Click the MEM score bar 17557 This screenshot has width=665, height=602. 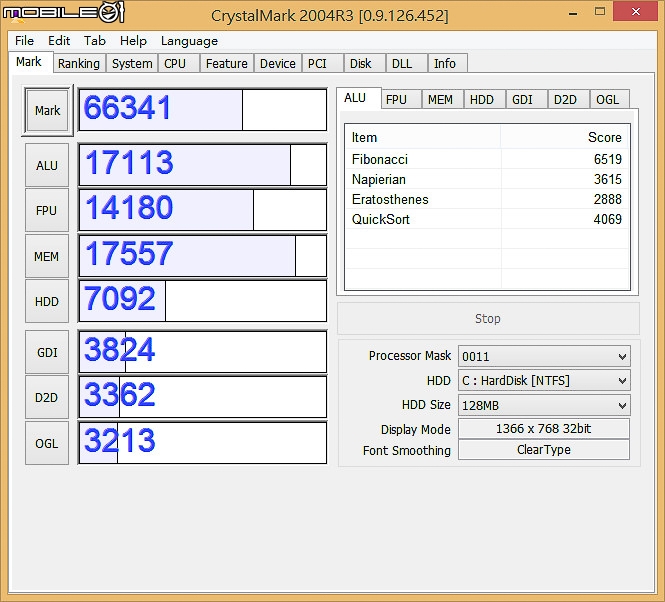[203, 256]
